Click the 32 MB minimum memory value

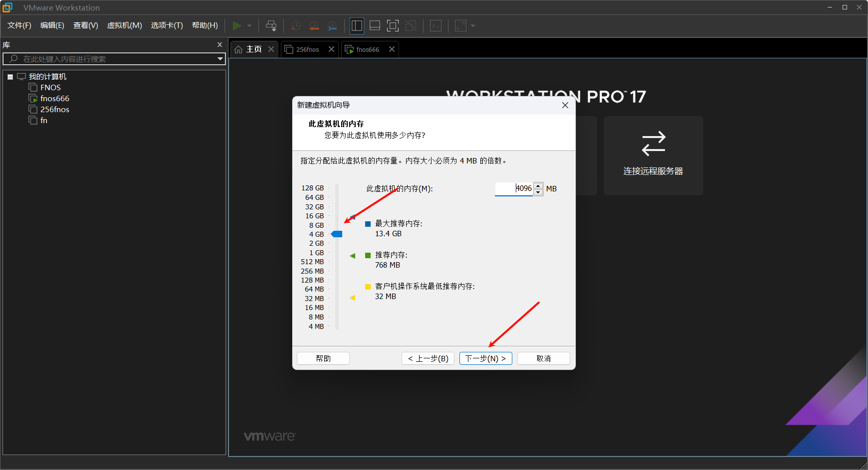pos(386,297)
